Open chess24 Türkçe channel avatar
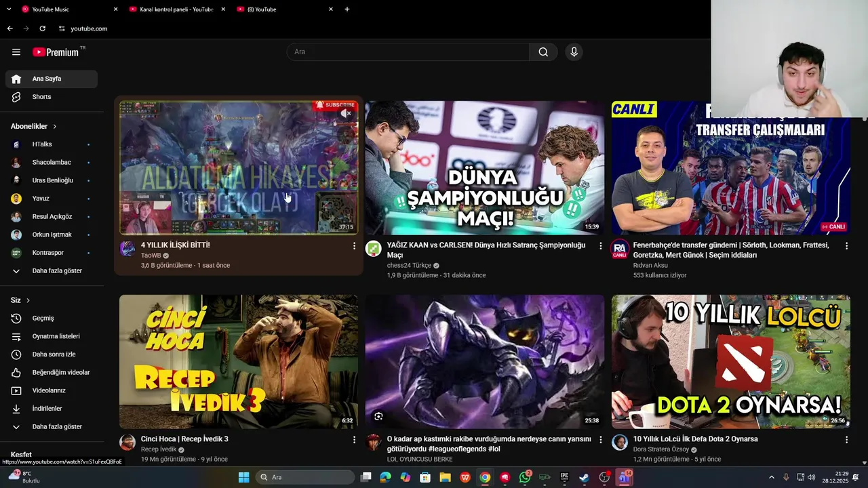868x488 pixels. (x=374, y=249)
